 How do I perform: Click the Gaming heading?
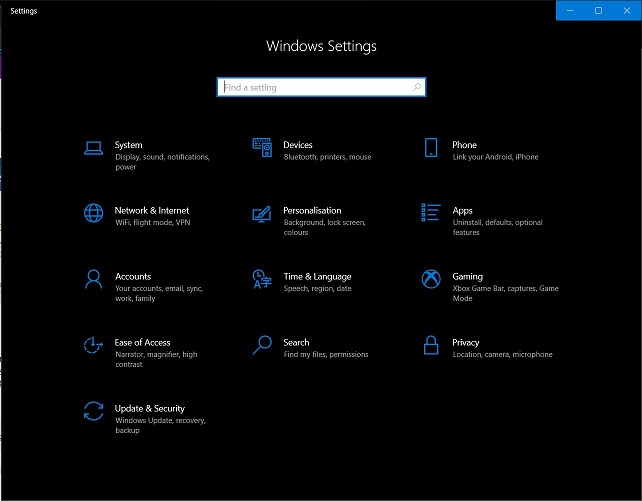point(468,277)
